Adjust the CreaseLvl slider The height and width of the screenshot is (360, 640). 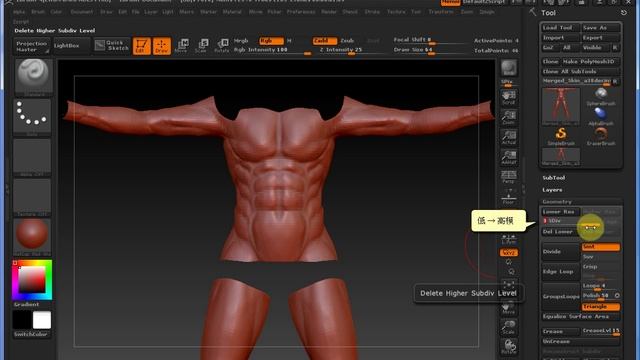tap(601, 331)
